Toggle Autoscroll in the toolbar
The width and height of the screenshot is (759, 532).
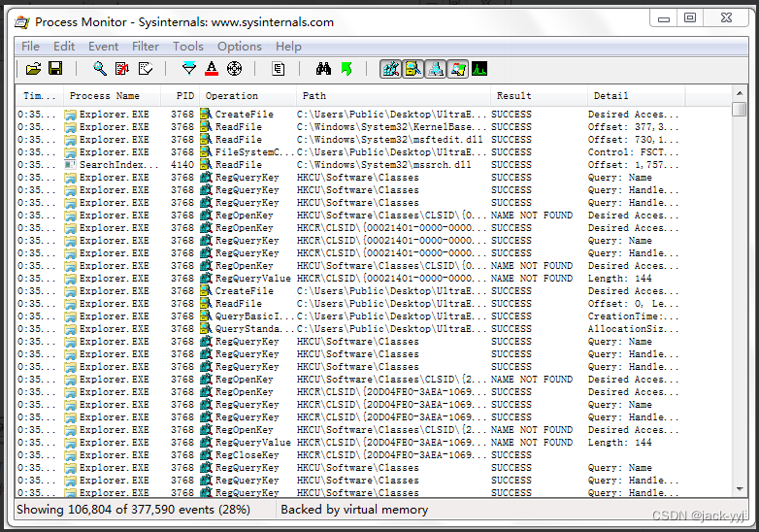(122, 69)
